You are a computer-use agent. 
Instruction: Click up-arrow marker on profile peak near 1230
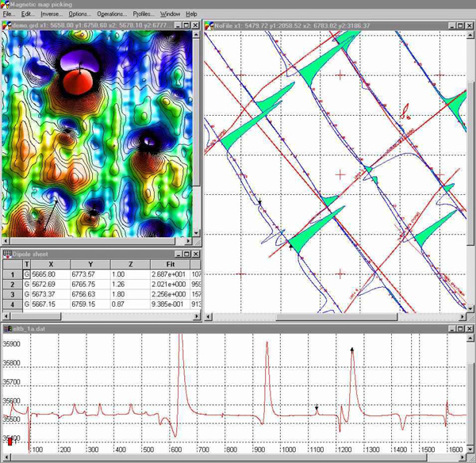click(x=352, y=349)
